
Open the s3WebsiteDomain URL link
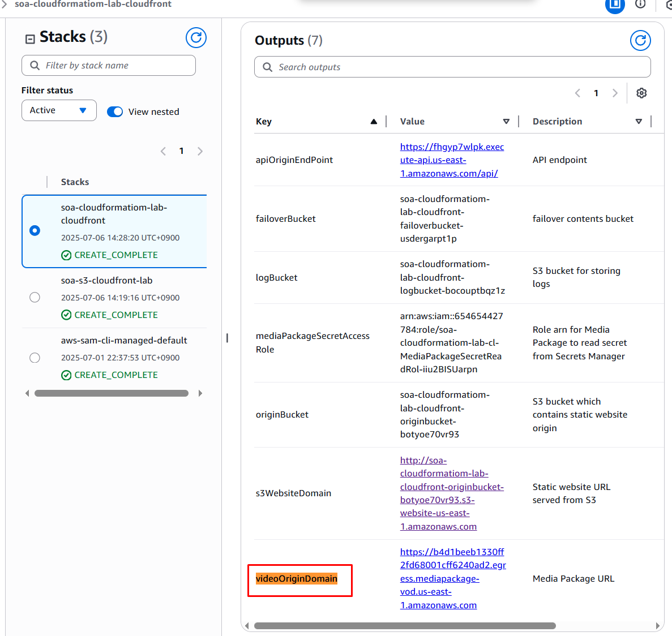coord(451,493)
